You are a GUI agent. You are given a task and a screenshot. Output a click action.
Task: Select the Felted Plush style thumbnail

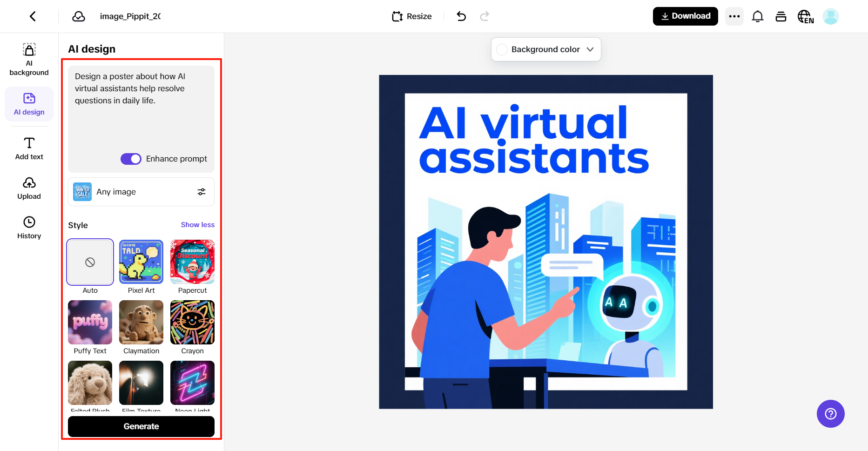90,383
